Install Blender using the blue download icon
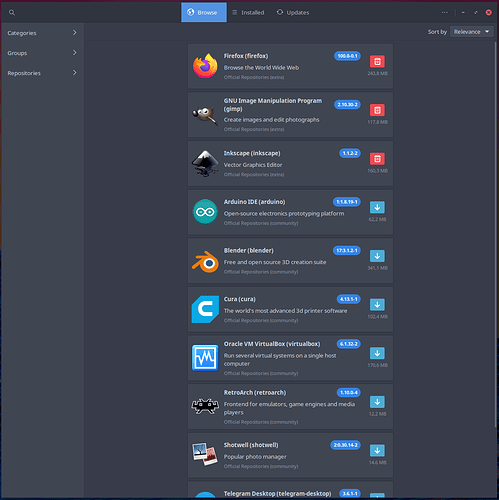 point(377,256)
